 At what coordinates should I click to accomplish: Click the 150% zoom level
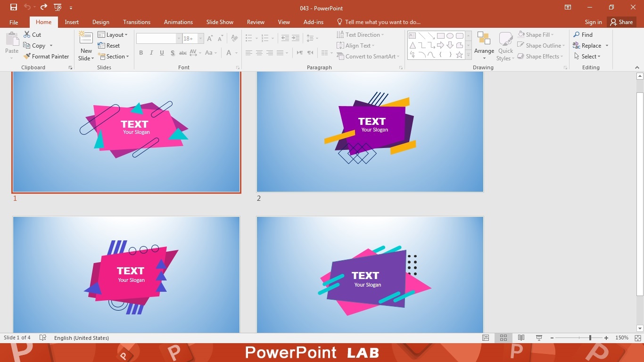click(622, 338)
